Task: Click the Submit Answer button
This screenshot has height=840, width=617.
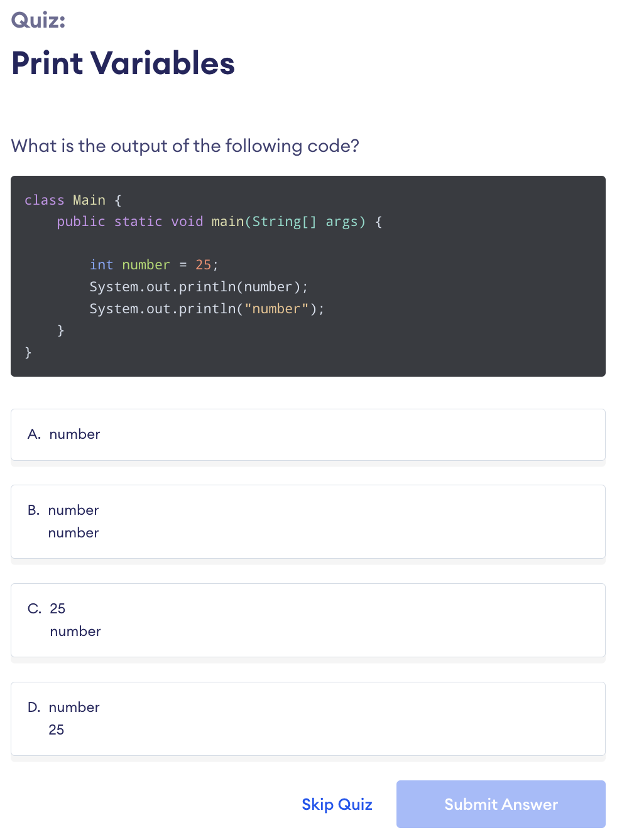Action: pos(500,804)
